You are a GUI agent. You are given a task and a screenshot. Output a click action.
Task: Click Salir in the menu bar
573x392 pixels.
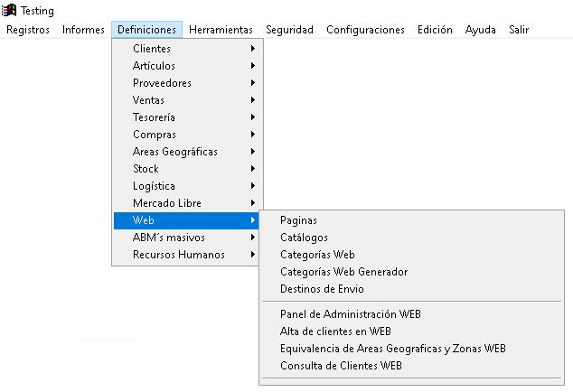518,30
